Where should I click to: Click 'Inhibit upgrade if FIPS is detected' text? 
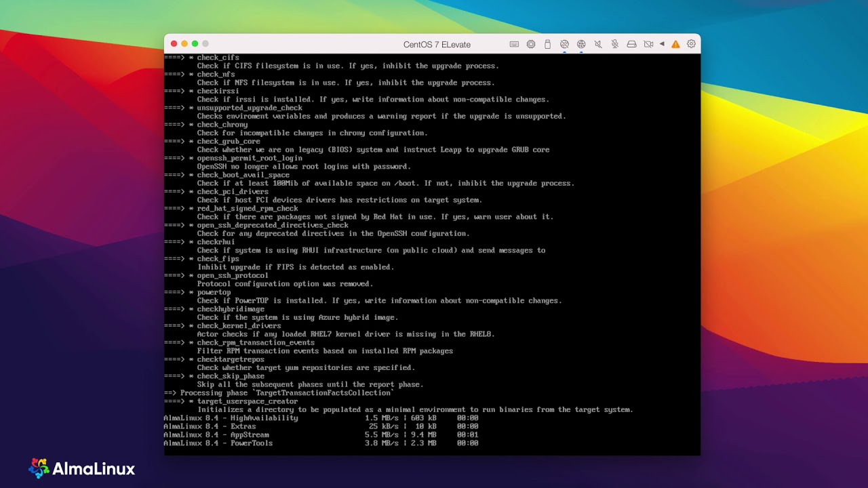click(296, 267)
